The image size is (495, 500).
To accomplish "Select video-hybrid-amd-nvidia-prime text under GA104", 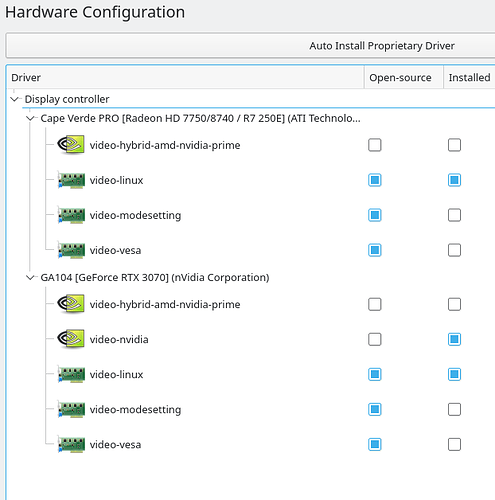I will click(165, 305).
